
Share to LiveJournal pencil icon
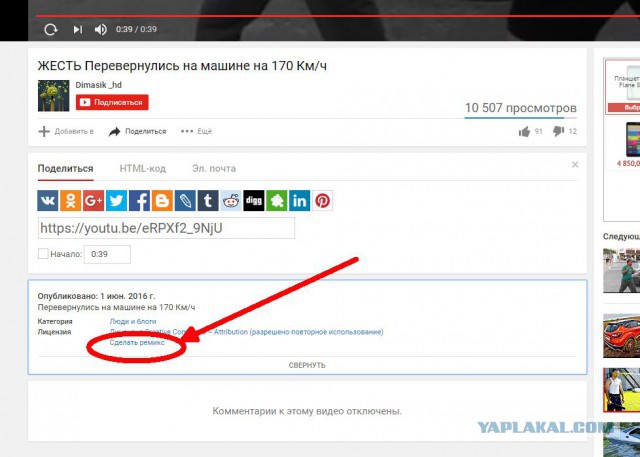185,200
